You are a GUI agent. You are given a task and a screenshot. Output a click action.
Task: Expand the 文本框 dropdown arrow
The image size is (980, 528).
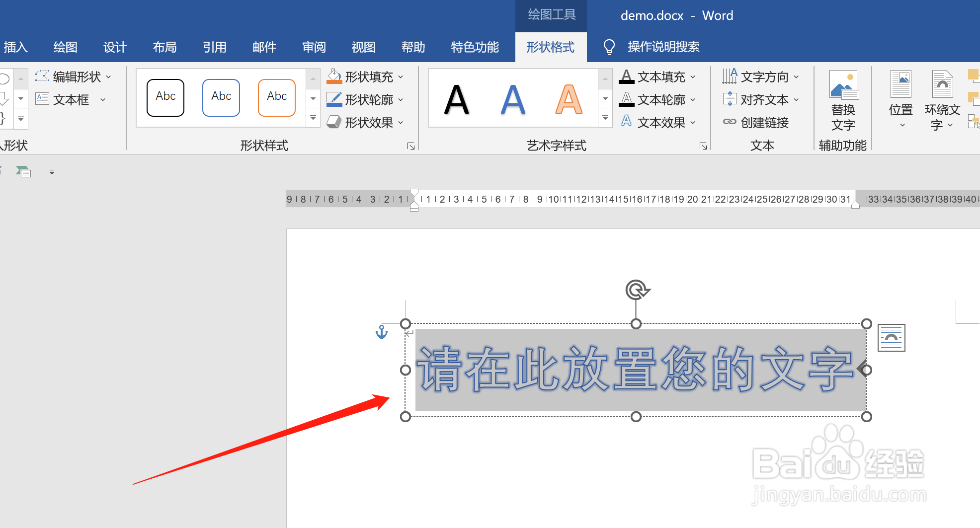tap(103, 100)
